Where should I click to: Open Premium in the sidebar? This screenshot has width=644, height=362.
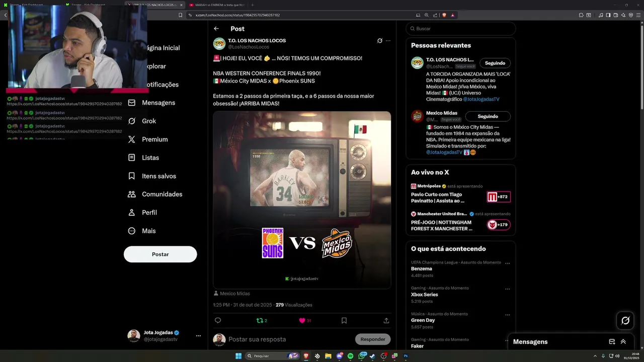click(x=148, y=139)
